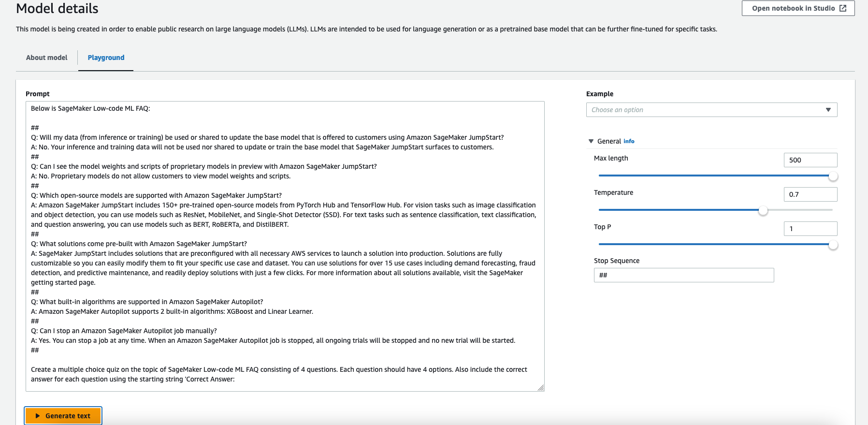Click the play icon on Generate text
Image resolution: width=868 pixels, height=425 pixels.
pos(38,416)
